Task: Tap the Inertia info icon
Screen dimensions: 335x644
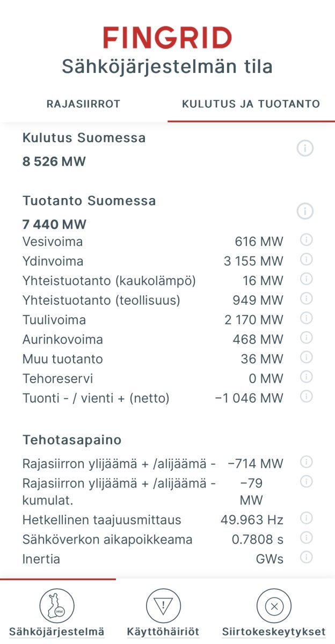Action: click(x=306, y=558)
